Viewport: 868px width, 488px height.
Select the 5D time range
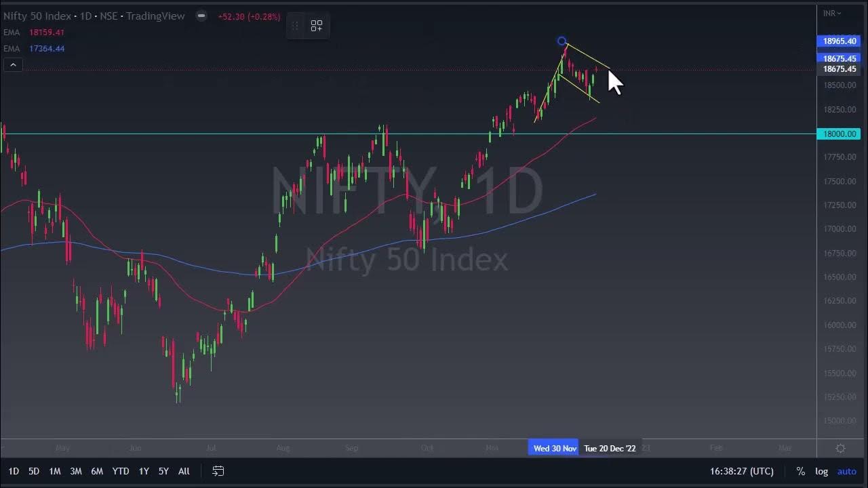pyautogui.click(x=34, y=471)
